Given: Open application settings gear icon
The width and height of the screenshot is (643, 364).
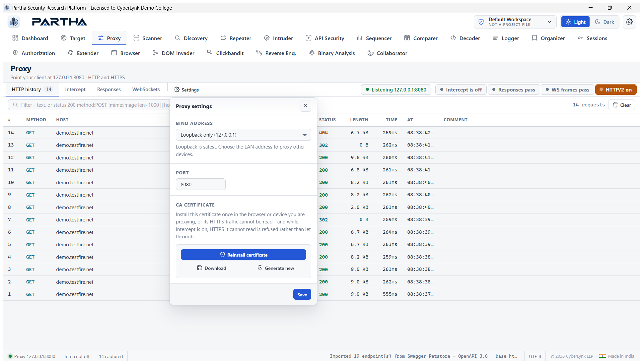Looking at the screenshot, I should tap(629, 22).
